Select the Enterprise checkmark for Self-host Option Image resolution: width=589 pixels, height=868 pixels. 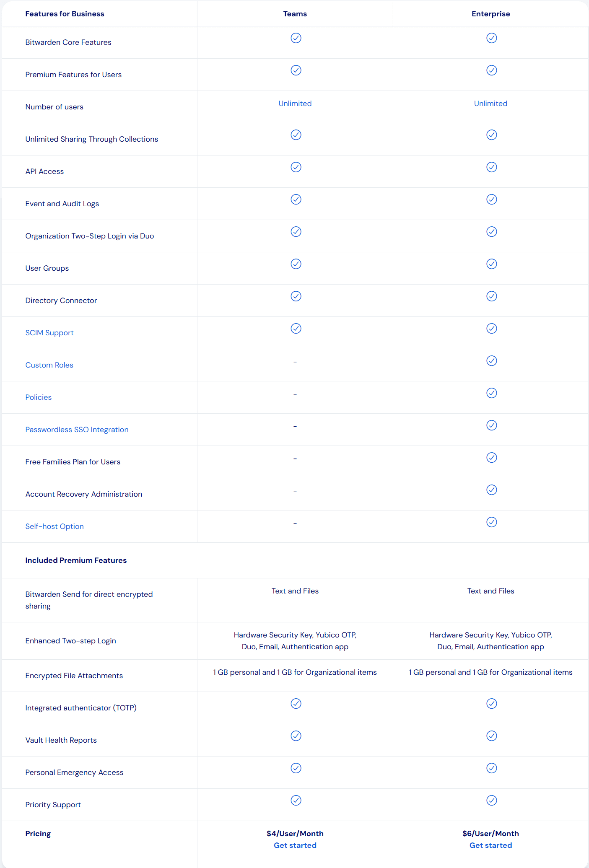click(x=491, y=522)
